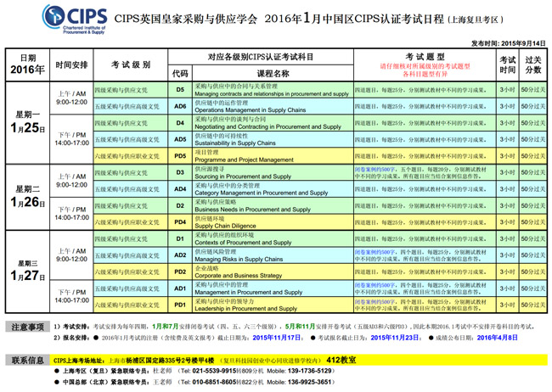This screenshot has width=552, height=392.
Task: Select course code AD5 cell
Action: (x=180, y=139)
